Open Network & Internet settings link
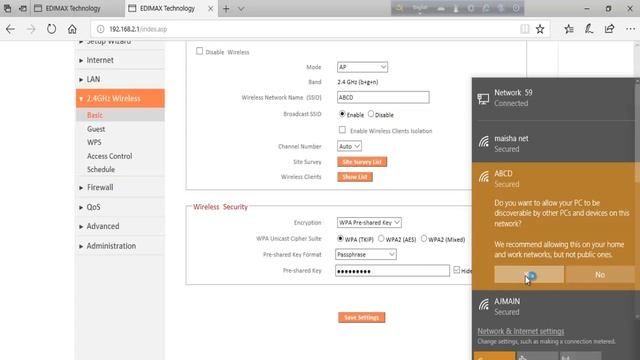This screenshot has width=640, height=360. pyautogui.click(x=521, y=331)
